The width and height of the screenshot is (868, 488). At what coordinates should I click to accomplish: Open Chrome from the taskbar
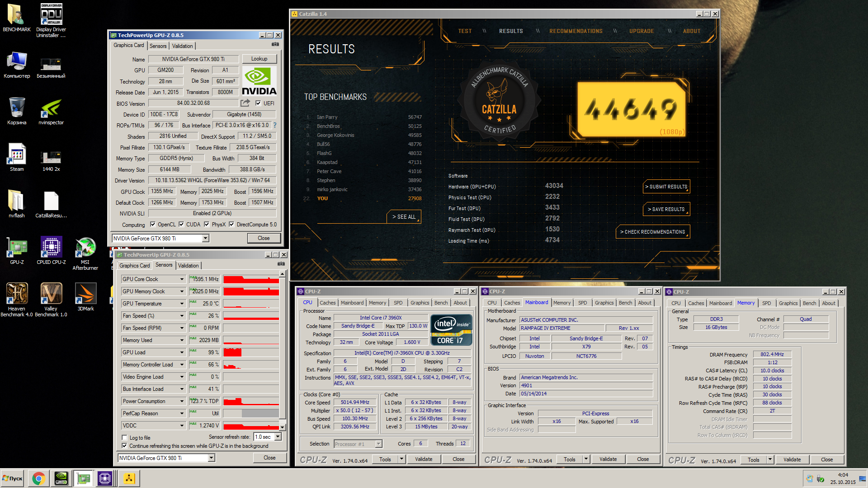38,479
